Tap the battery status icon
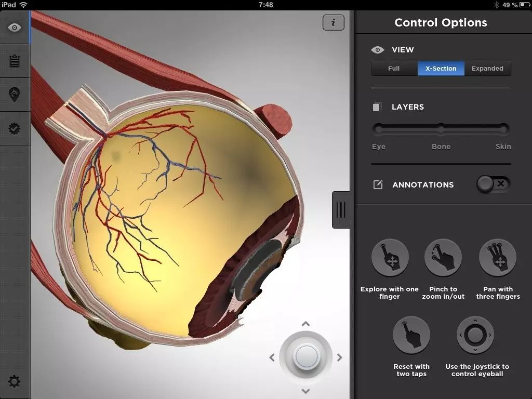This screenshot has height=399, width=532. point(525,5)
